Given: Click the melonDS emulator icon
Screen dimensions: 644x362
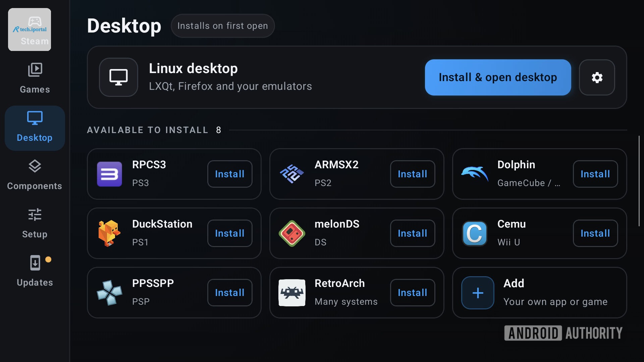Looking at the screenshot, I should 292,233.
